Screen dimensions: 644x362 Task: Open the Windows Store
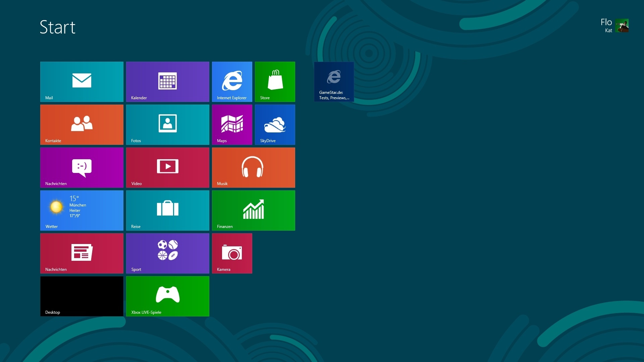coord(275,81)
